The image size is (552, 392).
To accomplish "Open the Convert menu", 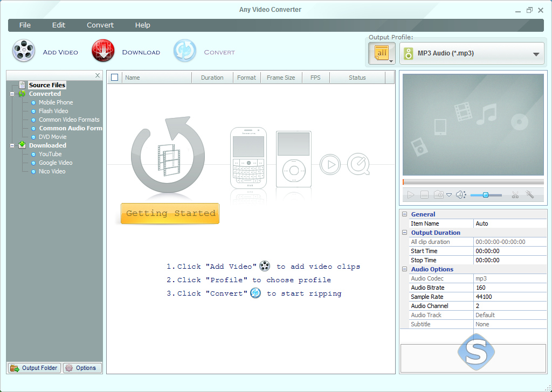I will tap(100, 25).
